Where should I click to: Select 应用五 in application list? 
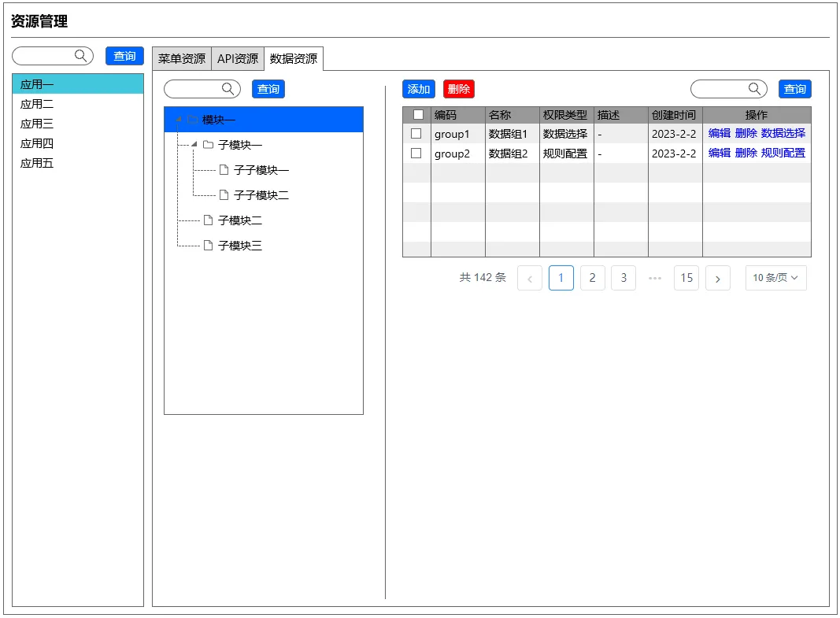pos(78,163)
